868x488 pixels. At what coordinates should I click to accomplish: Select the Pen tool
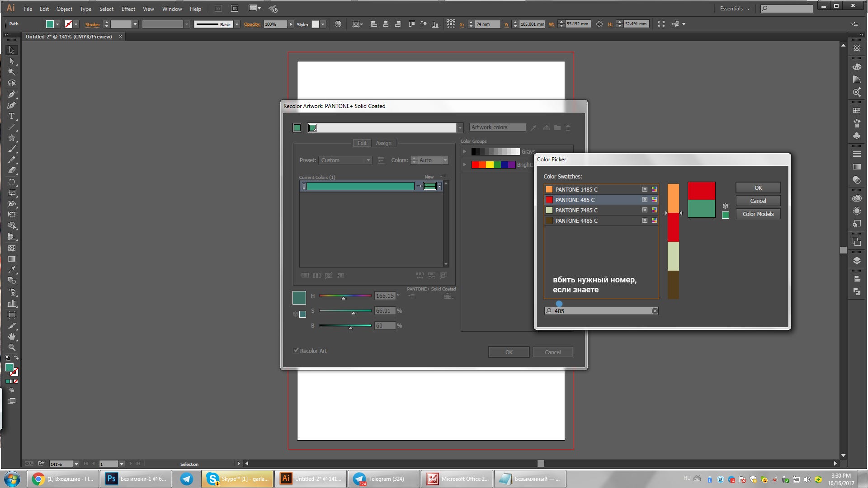(x=12, y=94)
